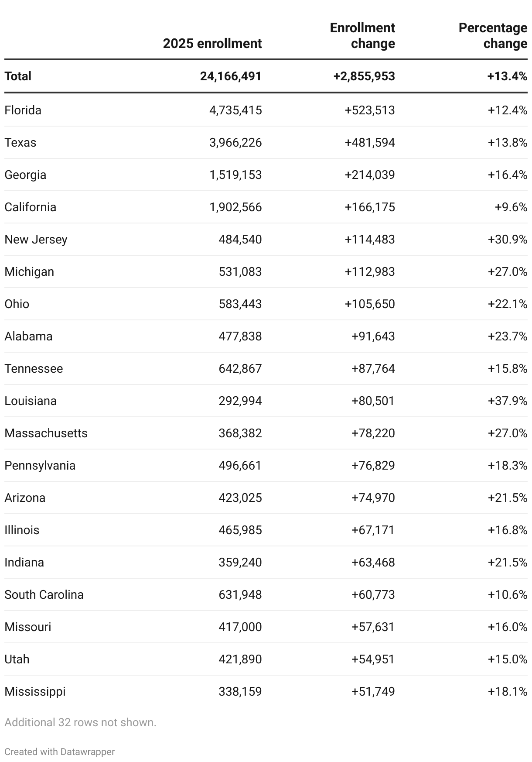Select the Alabama row name
This screenshot has width=532, height=762.
(x=28, y=336)
